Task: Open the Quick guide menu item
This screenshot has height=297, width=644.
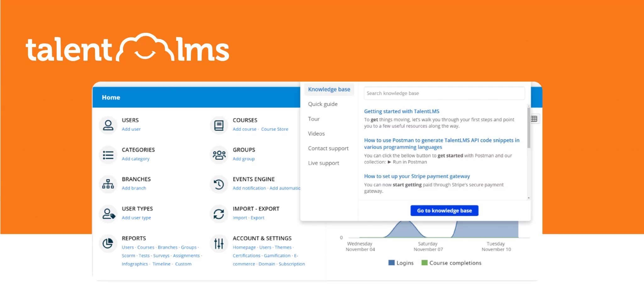Action: [323, 104]
